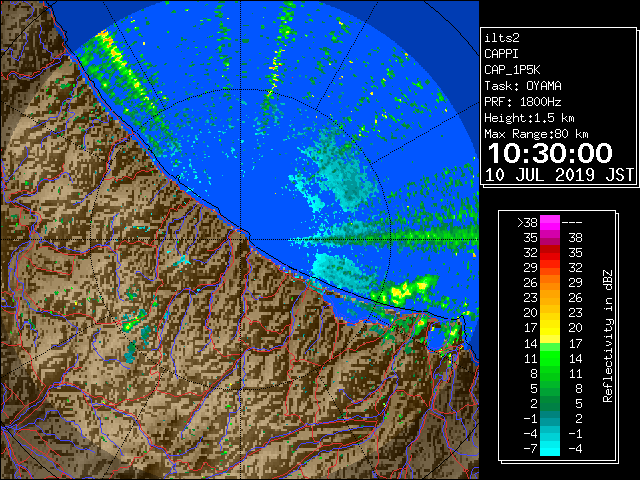Screen dimensions: 640x480
Task: Select the 'CAP_1P5K' text line
Action: tap(512, 70)
